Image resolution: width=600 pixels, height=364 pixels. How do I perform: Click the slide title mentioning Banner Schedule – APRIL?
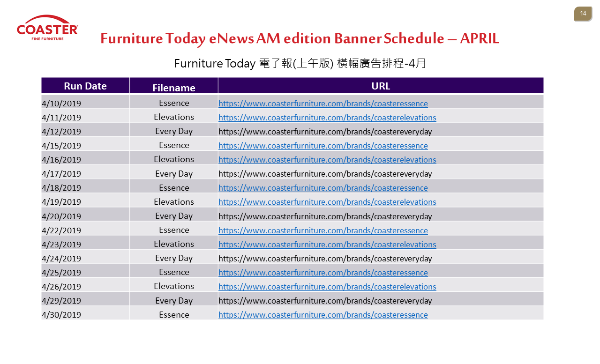(x=300, y=38)
